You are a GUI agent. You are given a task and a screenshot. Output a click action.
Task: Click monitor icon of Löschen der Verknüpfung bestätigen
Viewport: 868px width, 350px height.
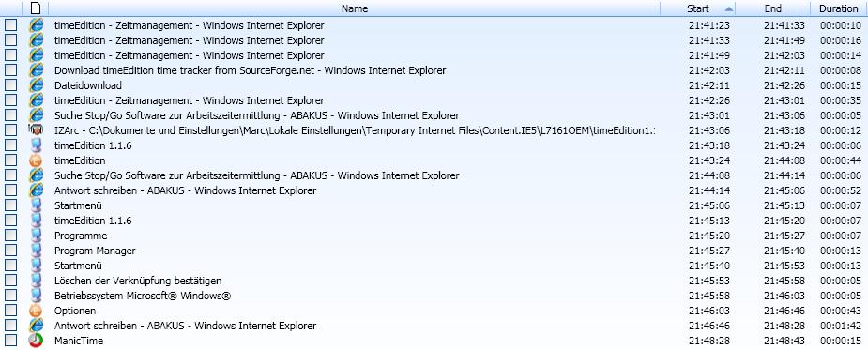coord(36,281)
